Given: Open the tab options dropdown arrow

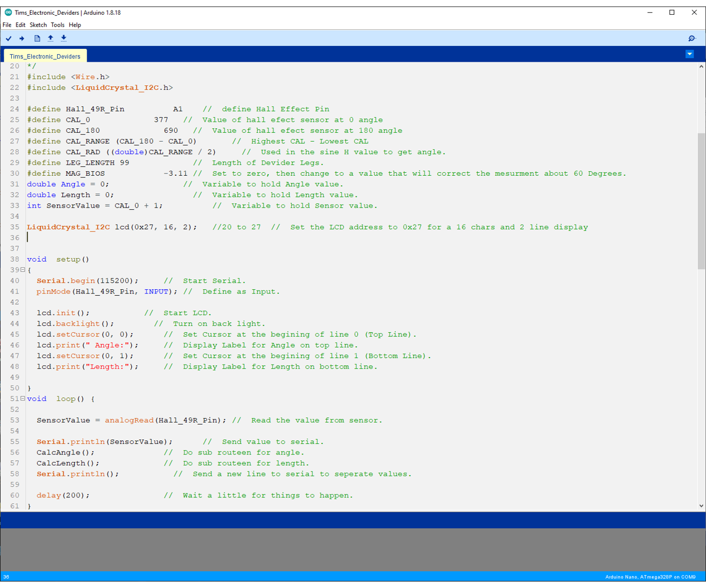Looking at the screenshot, I should point(689,54).
